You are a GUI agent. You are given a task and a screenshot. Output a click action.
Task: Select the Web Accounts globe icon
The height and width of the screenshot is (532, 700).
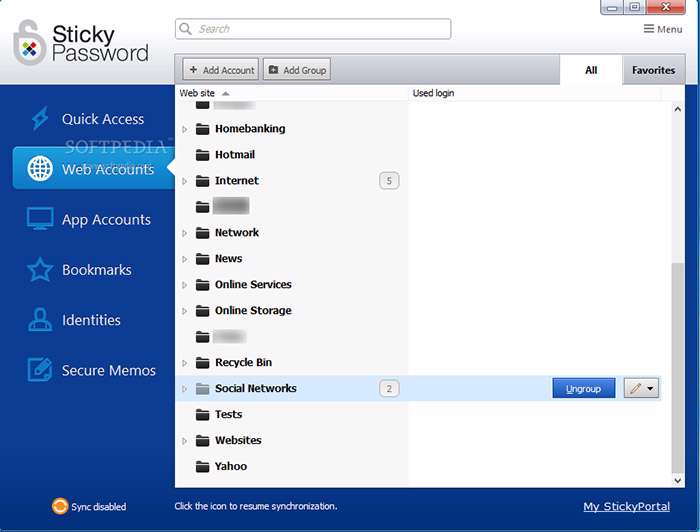tap(40, 169)
